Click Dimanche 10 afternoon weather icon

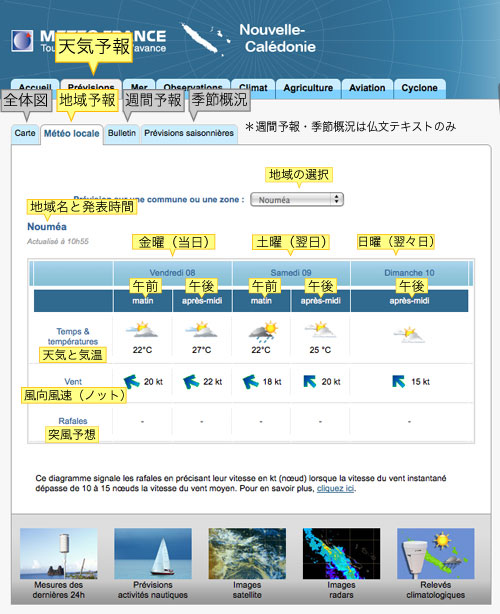point(409,334)
